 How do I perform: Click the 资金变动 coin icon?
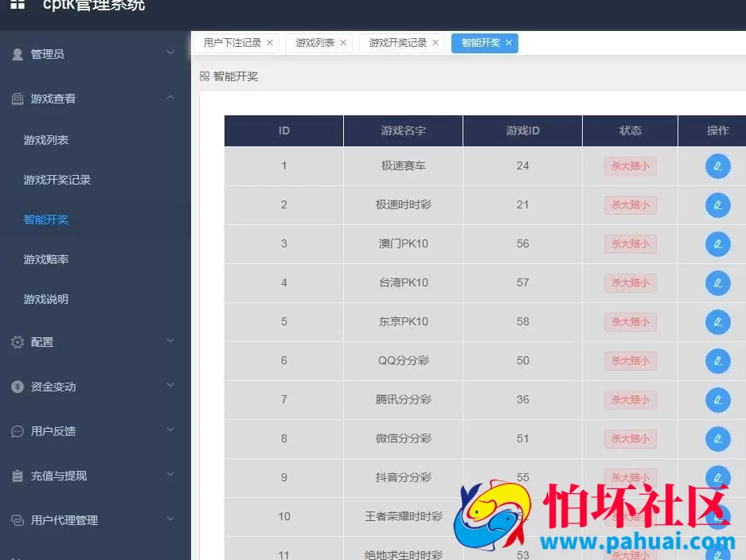coord(18,387)
